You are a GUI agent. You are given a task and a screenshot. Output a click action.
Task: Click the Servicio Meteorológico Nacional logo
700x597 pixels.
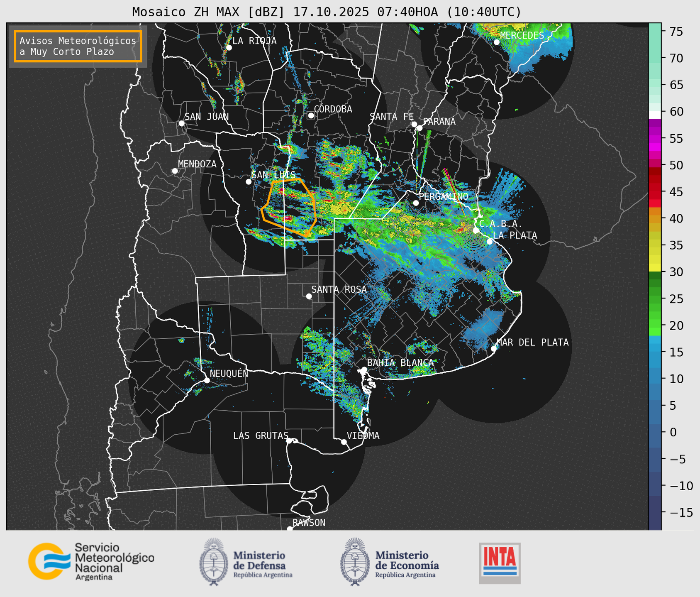click(91, 561)
